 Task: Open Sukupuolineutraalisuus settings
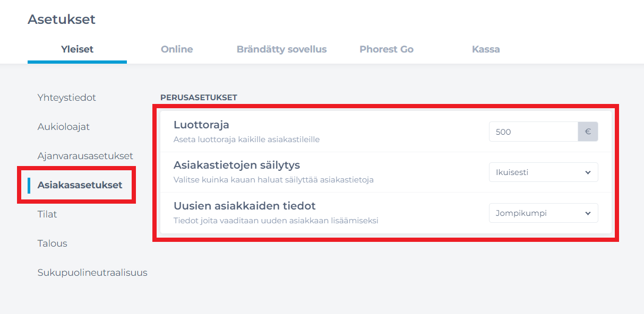[92, 273]
